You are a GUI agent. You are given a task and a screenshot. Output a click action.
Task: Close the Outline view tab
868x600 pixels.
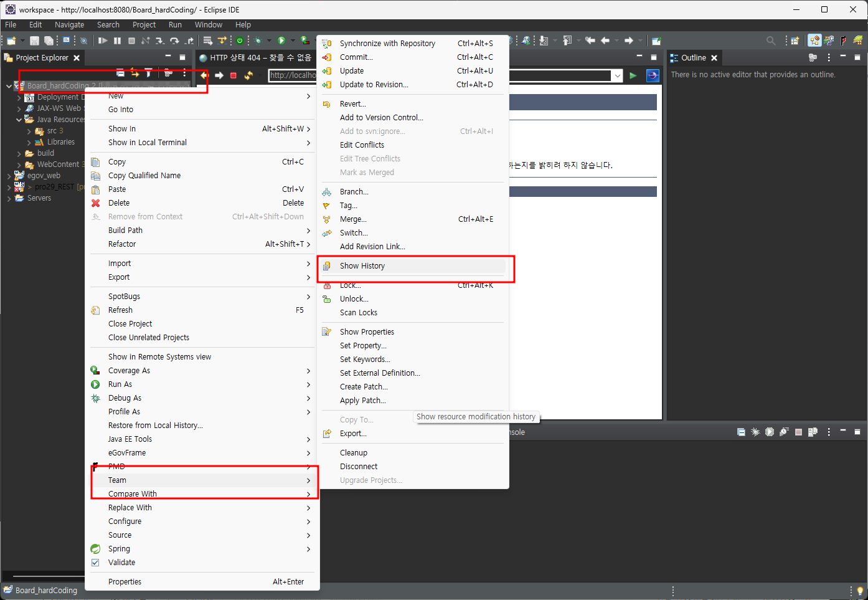point(714,58)
